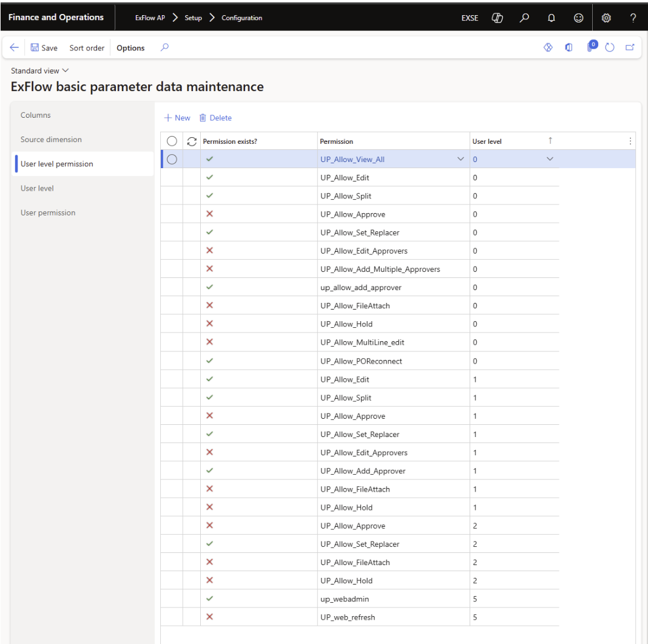Screen dimensions: 648x644
Task: Toggle the select-all circle in grid header
Action: click(172, 141)
